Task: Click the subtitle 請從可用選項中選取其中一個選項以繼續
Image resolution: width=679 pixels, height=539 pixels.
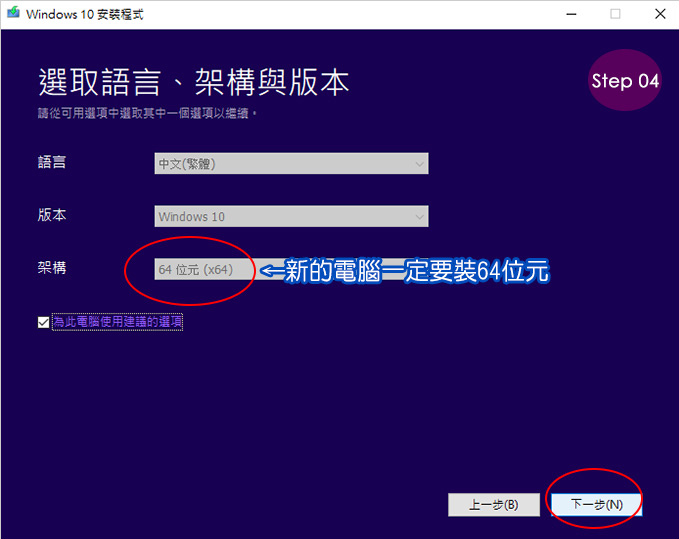Action: pyautogui.click(x=147, y=113)
